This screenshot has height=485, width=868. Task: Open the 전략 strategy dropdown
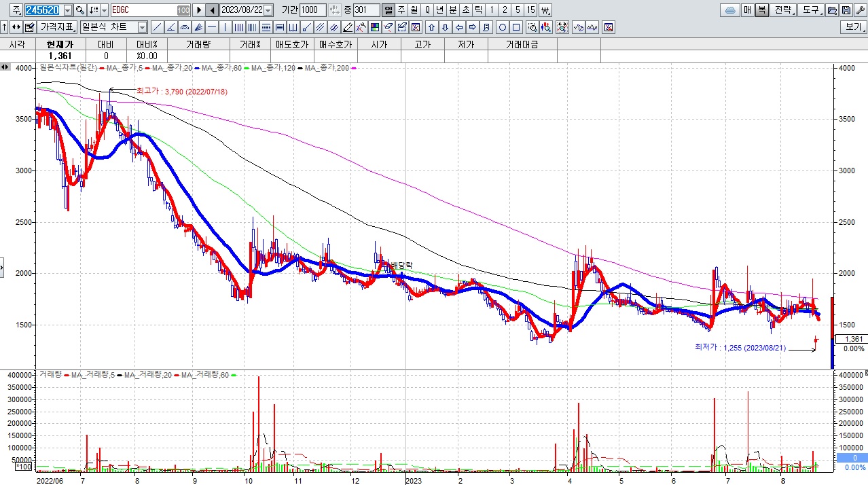(x=784, y=10)
